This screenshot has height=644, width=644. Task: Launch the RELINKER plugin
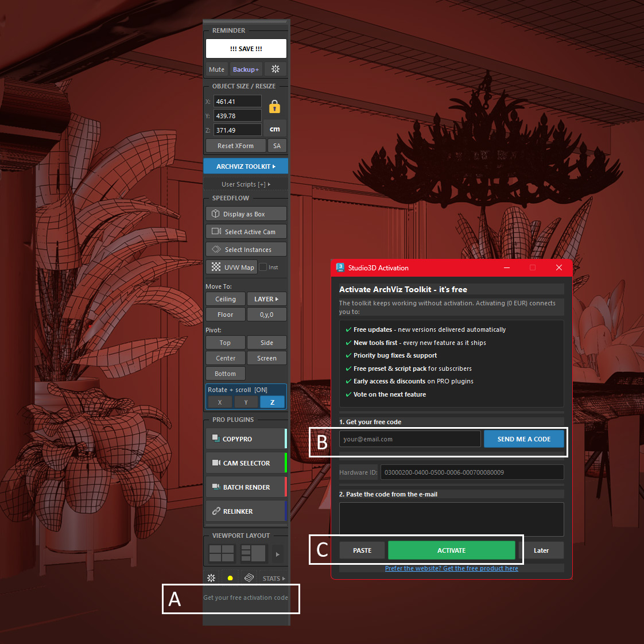[x=246, y=511]
